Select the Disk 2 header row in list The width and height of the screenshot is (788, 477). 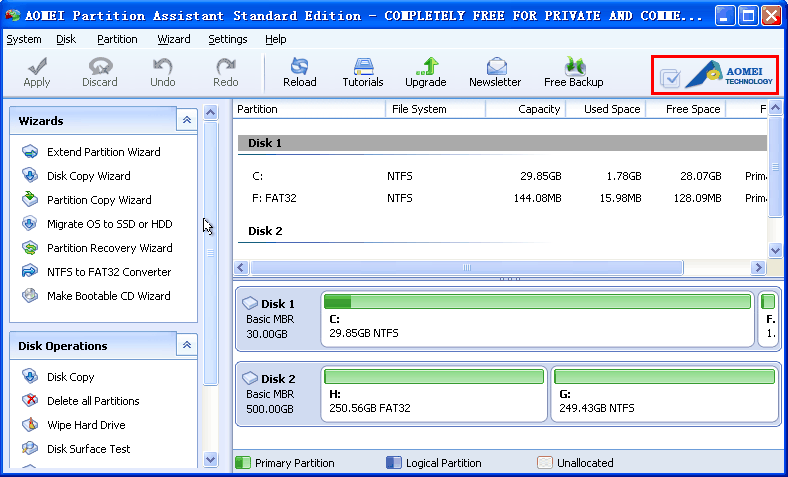click(x=502, y=231)
